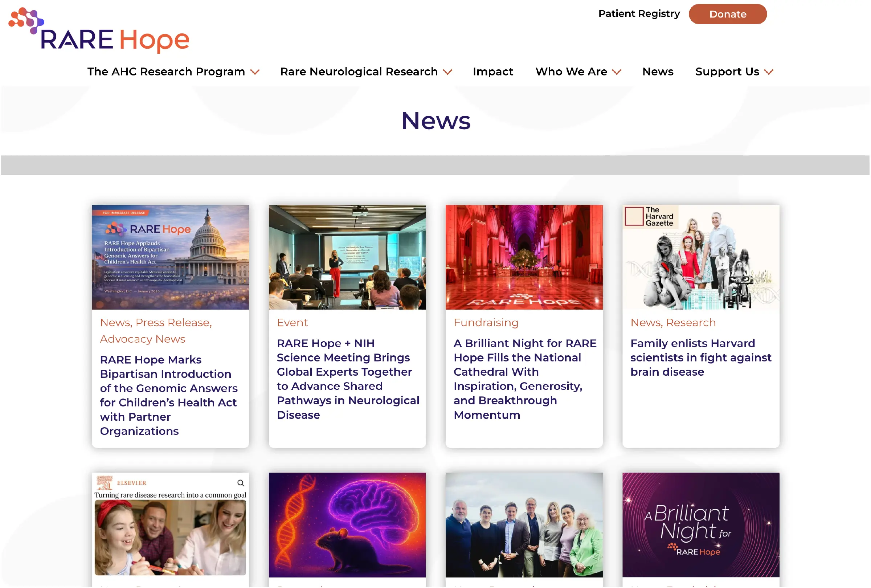Open the red National Cathedral photo
Image resolution: width=871 pixels, height=588 pixels.
pyautogui.click(x=524, y=257)
